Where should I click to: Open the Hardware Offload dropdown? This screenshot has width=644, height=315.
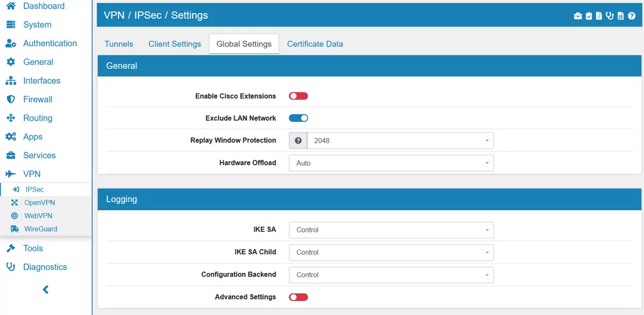(x=391, y=163)
